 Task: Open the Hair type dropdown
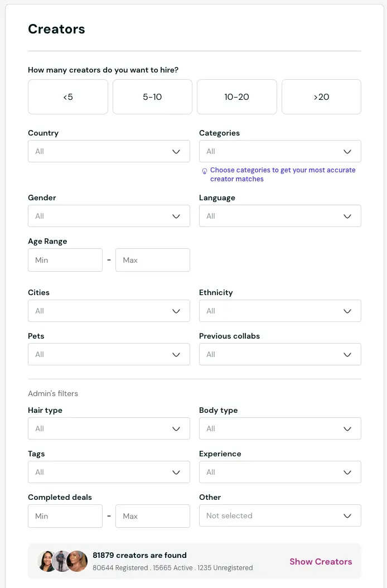pyautogui.click(x=109, y=428)
